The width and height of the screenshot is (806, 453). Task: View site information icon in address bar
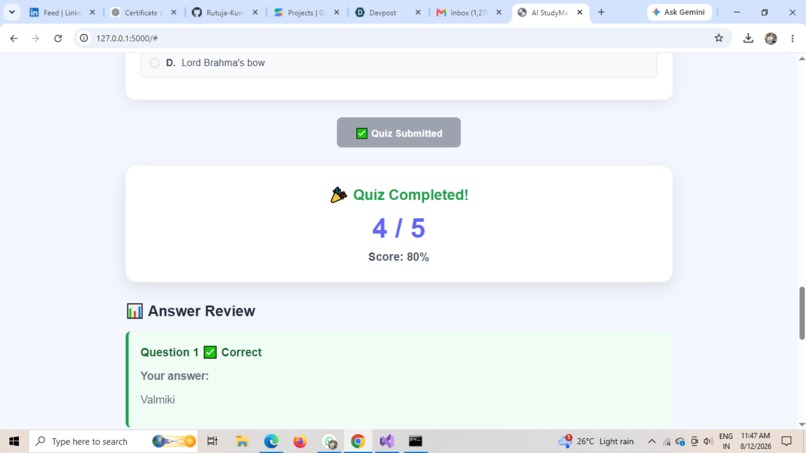[84, 38]
